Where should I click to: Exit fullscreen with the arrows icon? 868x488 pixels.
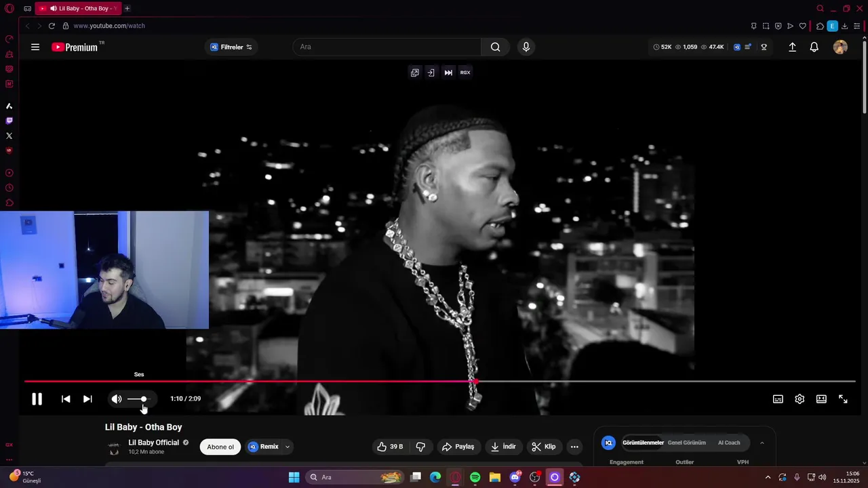coord(843,399)
